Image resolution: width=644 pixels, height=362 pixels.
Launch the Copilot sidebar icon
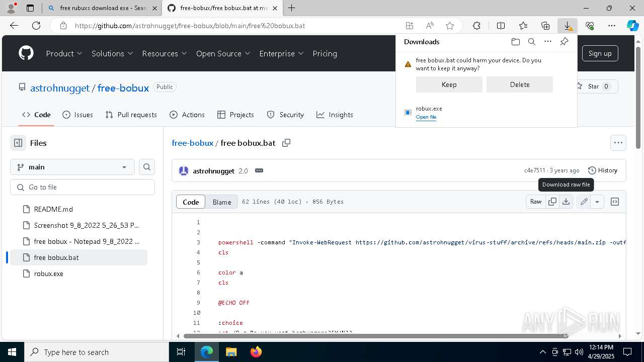tap(632, 26)
